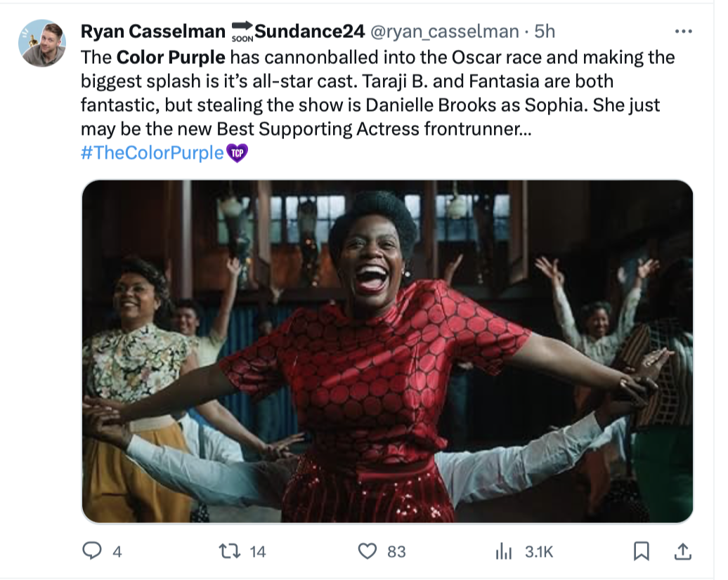Click the 3.1K views count

(x=539, y=552)
